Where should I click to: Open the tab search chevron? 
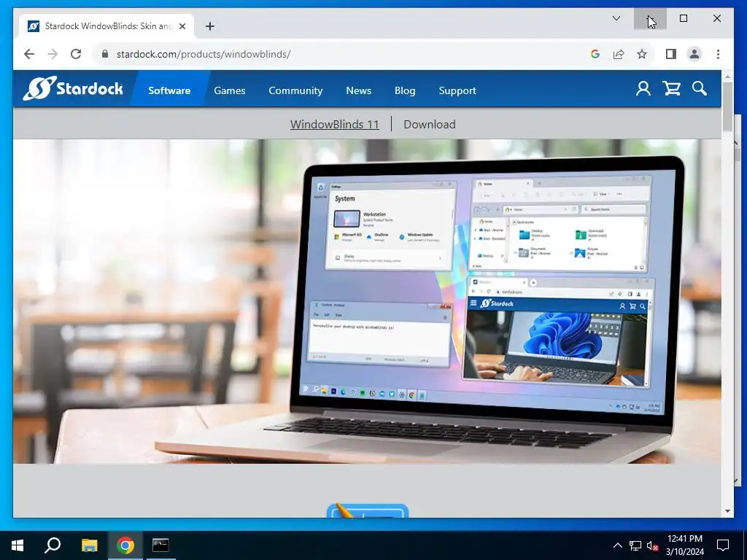[x=616, y=18]
